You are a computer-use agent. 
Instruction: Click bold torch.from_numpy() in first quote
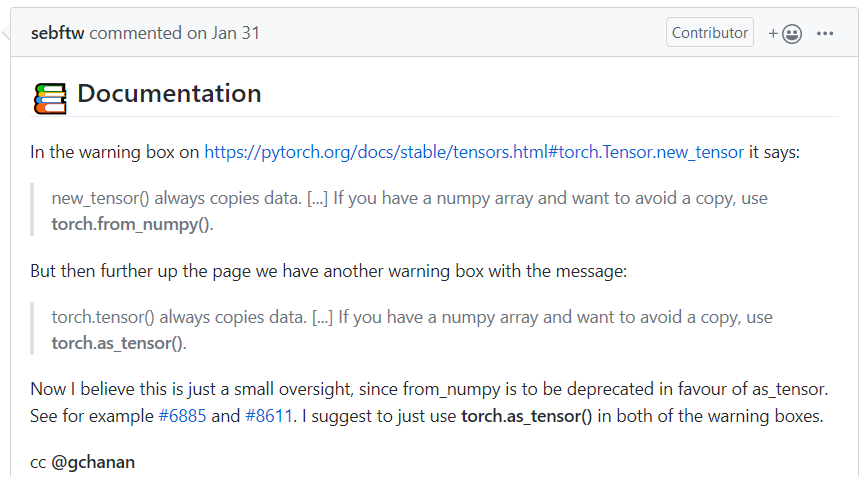pos(131,224)
